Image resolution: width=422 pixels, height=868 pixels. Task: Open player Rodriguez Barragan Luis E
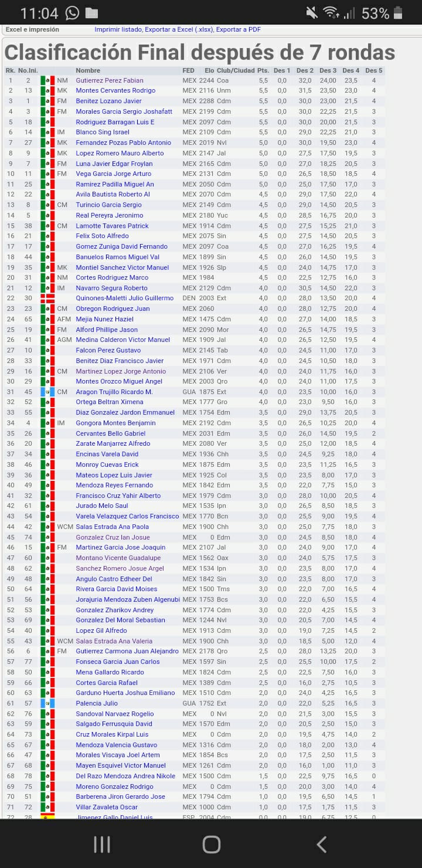click(115, 122)
